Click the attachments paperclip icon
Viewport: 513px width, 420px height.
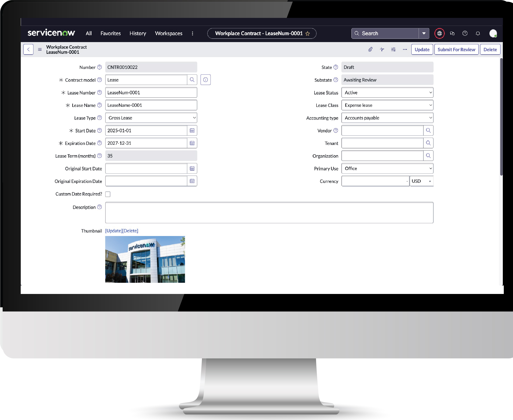click(x=370, y=49)
